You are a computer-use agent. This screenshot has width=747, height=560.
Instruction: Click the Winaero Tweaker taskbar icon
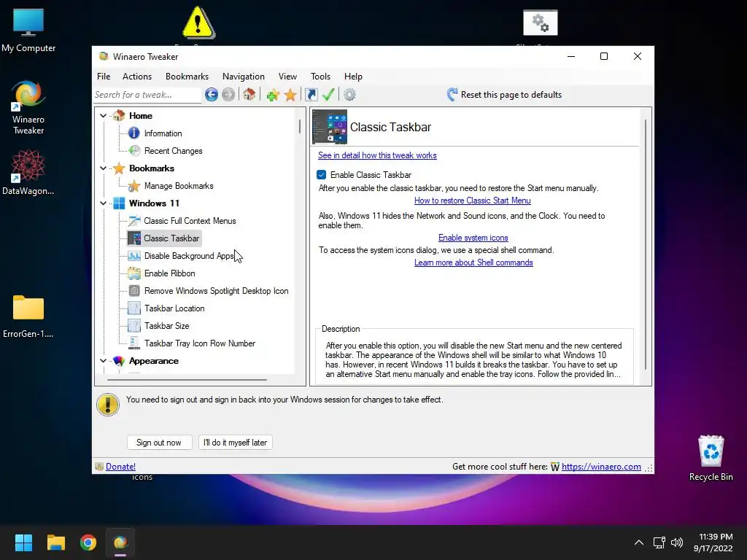(120, 542)
